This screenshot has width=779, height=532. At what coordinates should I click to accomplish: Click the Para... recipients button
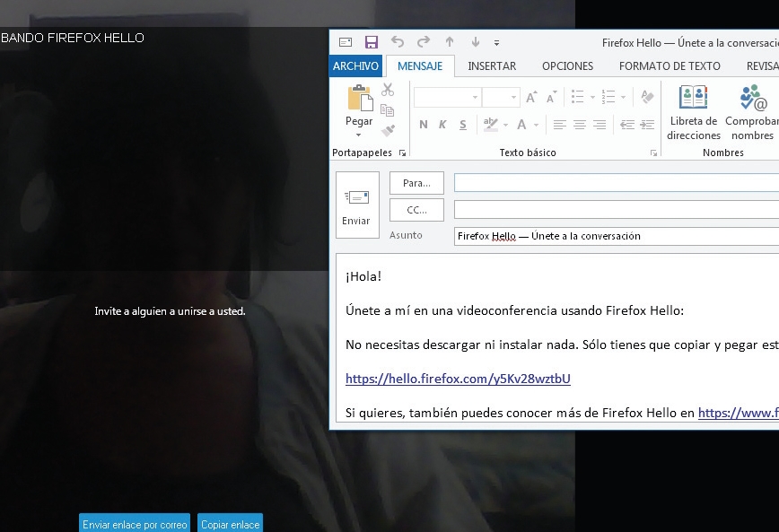click(x=416, y=183)
